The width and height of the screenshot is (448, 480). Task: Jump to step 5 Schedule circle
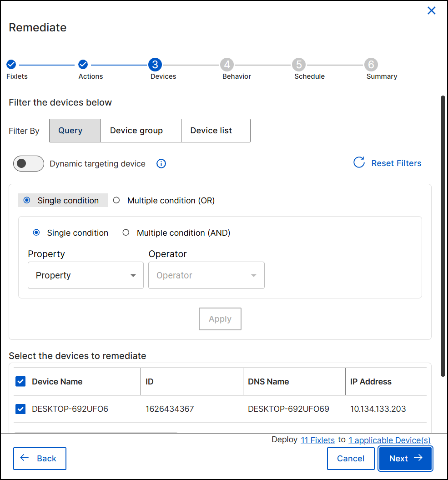(x=298, y=65)
